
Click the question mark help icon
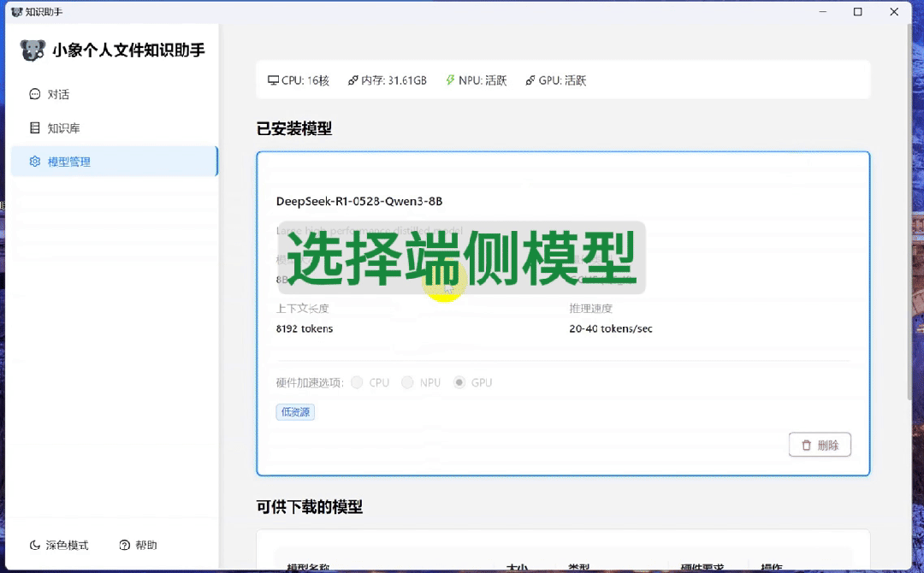click(x=125, y=545)
